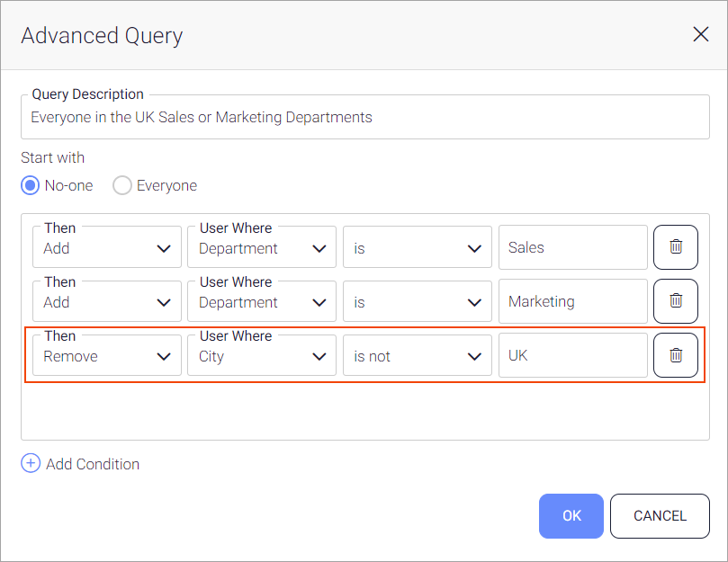Open the Then dropdown in Sales row
This screenshot has width=728, height=562.
106,248
